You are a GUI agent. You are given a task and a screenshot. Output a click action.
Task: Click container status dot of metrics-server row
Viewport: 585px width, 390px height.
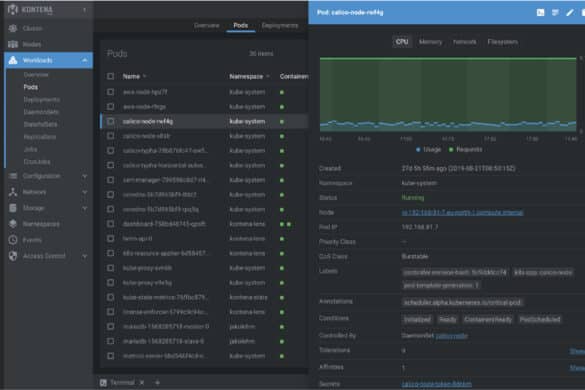tap(282, 356)
